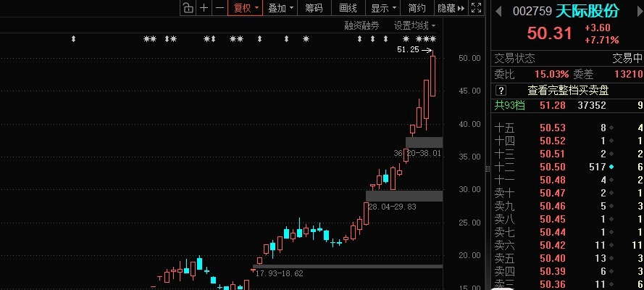The image size is (644, 290).
Task: Open 显示 display options dropdown
Action: 384,8
